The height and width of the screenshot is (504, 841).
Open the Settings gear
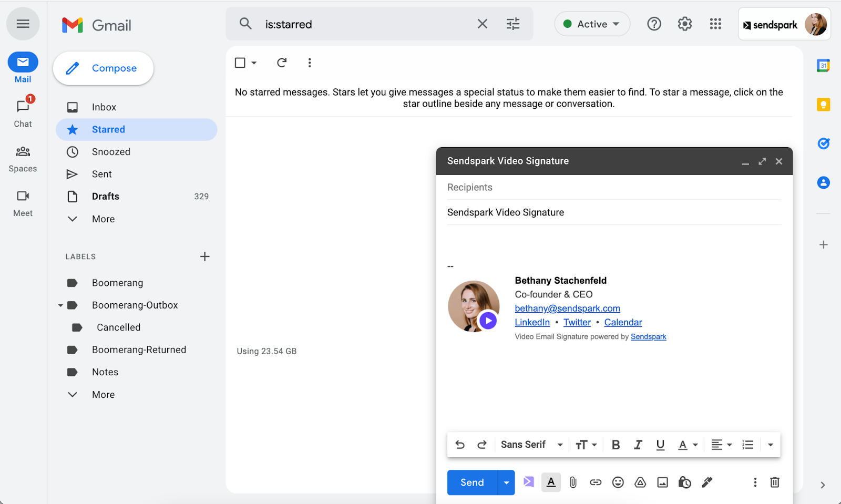tap(685, 24)
